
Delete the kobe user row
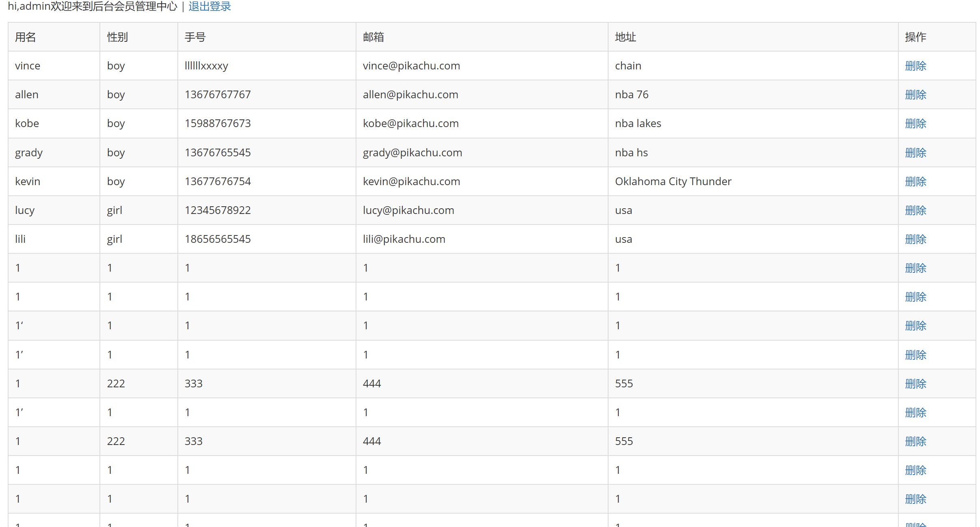pyautogui.click(x=915, y=123)
